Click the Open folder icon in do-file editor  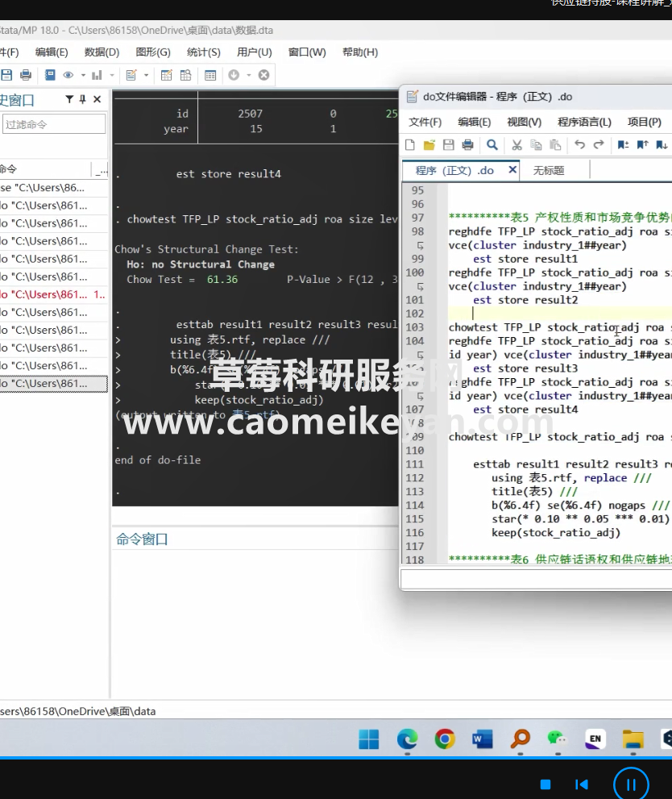(429, 144)
